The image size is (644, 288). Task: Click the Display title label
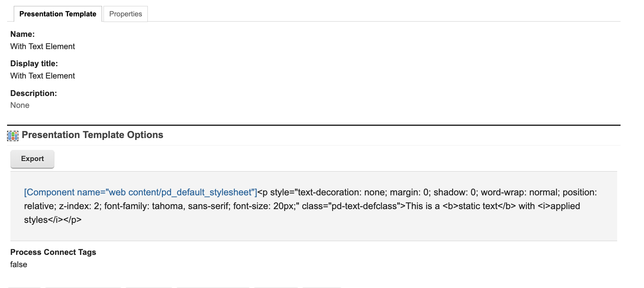coord(34,64)
